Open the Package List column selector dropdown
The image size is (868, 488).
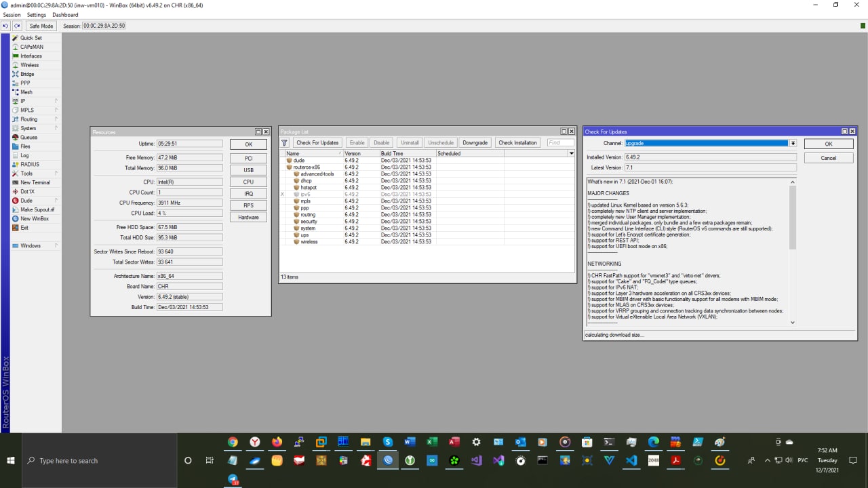571,154
